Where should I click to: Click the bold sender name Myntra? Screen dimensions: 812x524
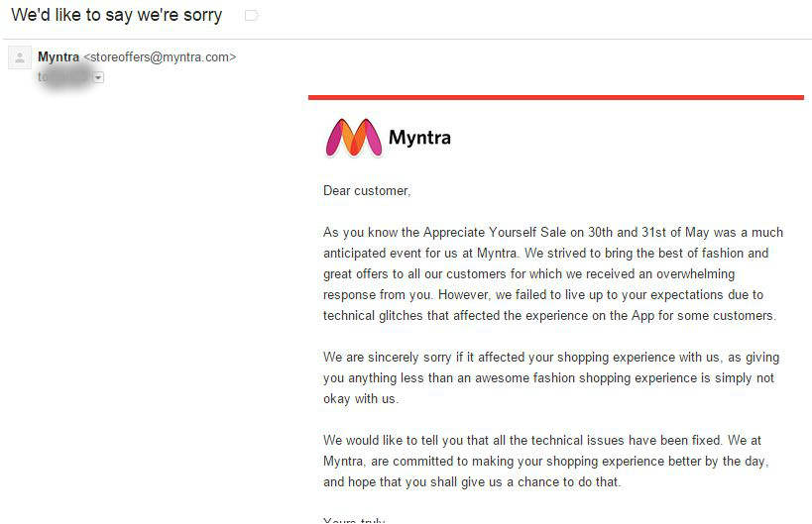[58, 57]
